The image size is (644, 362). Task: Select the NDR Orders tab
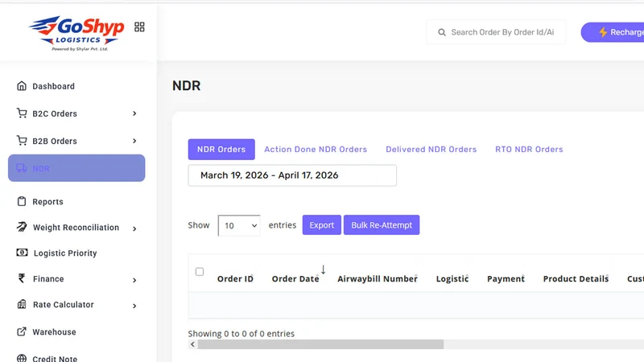click(221, 150)
